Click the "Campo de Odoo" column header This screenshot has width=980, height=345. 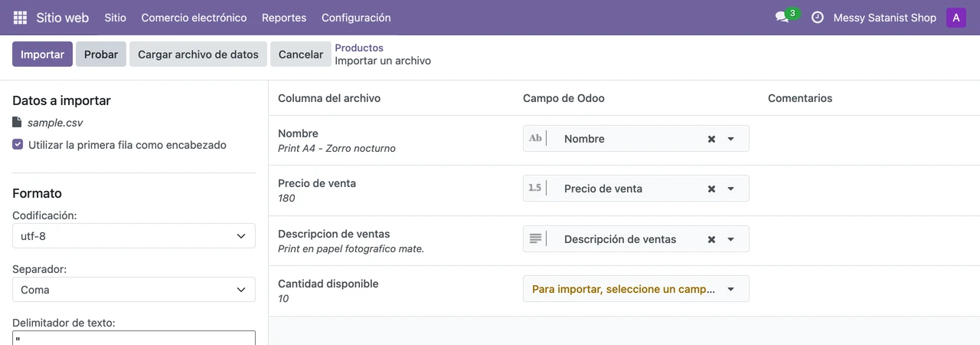tap(563, 98)
